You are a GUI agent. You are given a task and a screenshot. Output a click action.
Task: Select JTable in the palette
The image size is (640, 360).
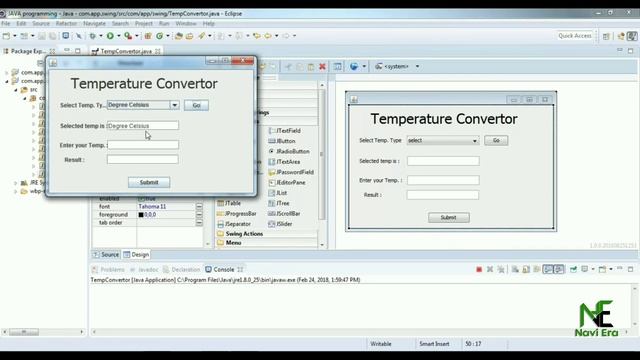point(229,203)
